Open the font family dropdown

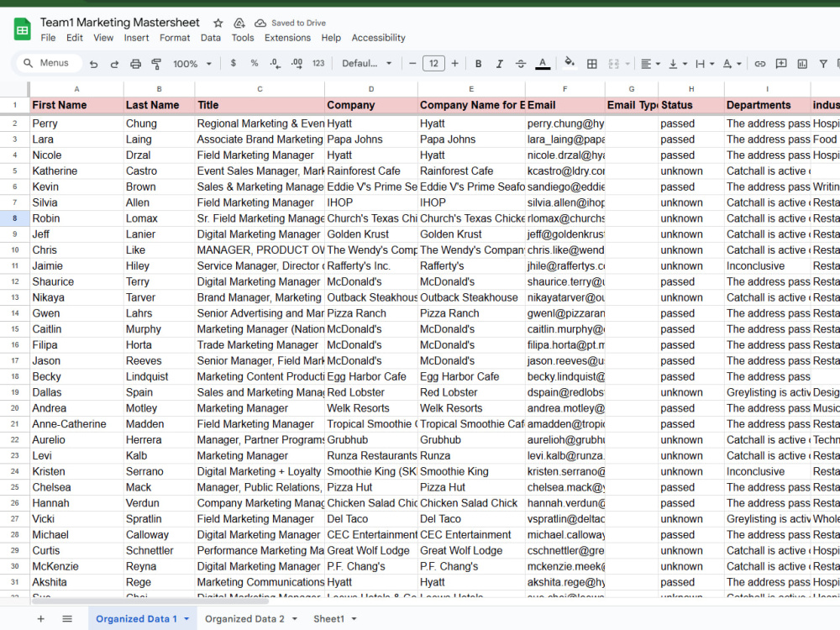pos(366,64)
